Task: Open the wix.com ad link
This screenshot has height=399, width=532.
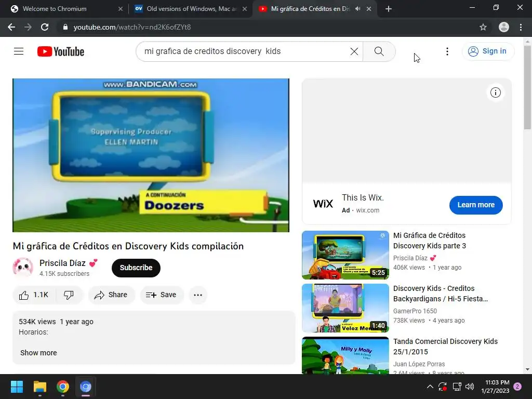Action: (367, 210)
